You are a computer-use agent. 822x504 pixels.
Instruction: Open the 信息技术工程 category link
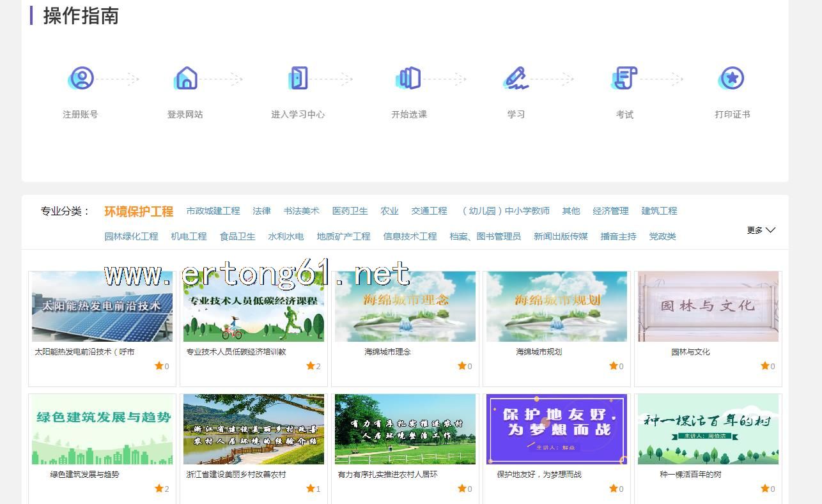410,236
